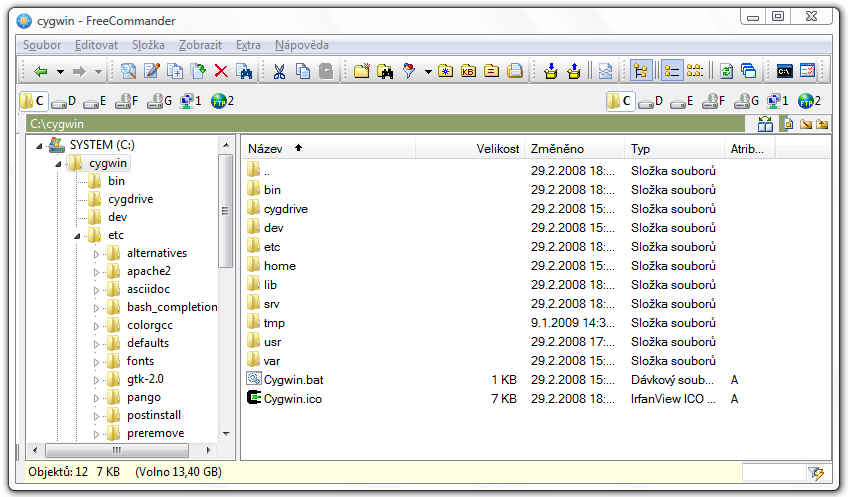
Task: Select right-side network connection 1
Action: click(x=777, y=101)
